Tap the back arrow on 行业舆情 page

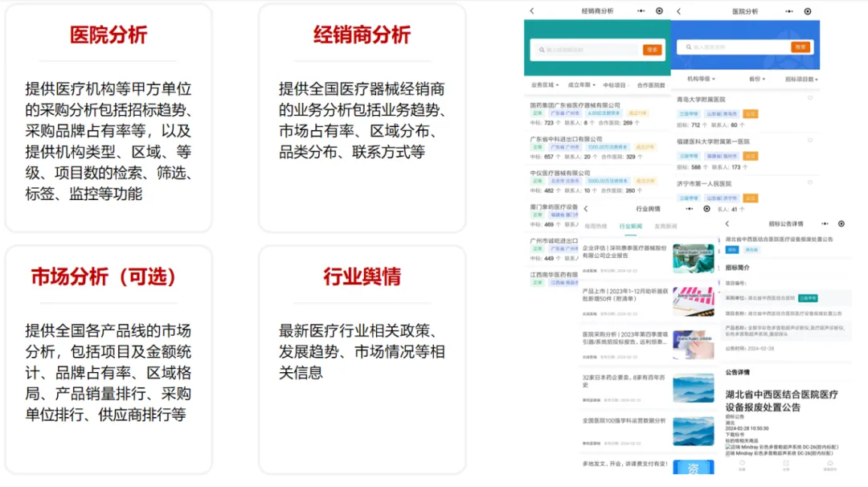[x=585, y=207]
